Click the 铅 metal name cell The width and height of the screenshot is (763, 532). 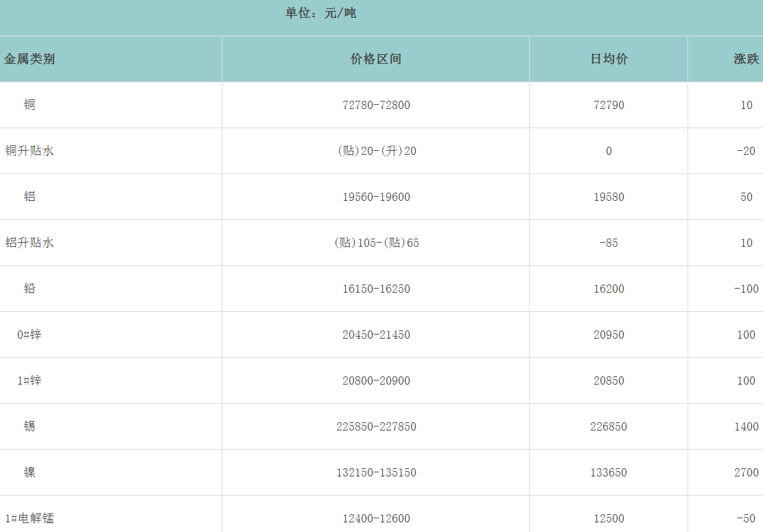(30, 289)
